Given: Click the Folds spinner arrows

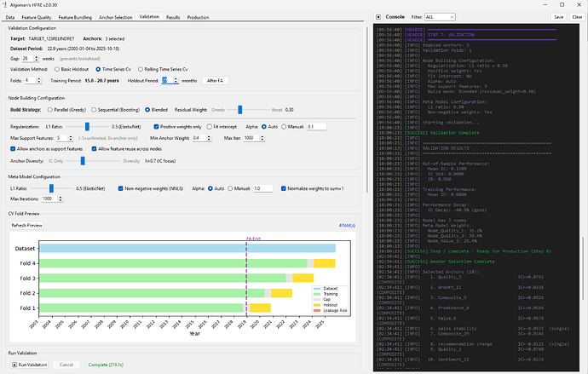Looking at the screenshot, I should coord(38,81).
